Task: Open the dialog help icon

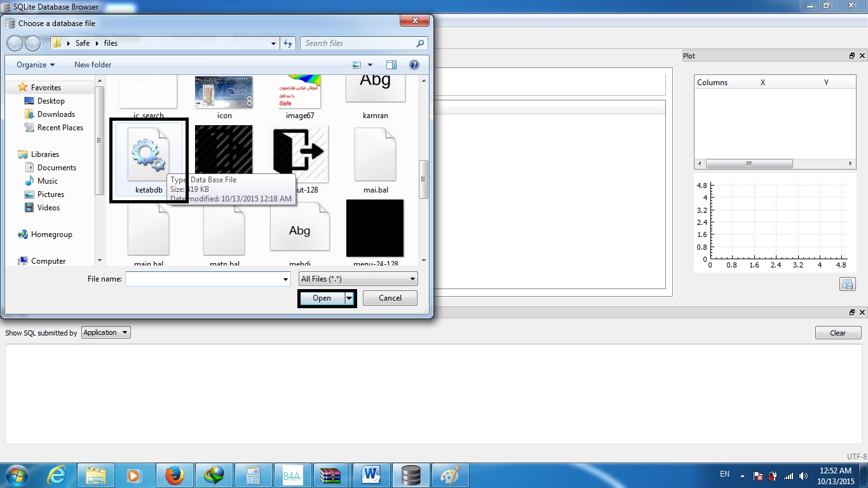Action: (414, 65)
